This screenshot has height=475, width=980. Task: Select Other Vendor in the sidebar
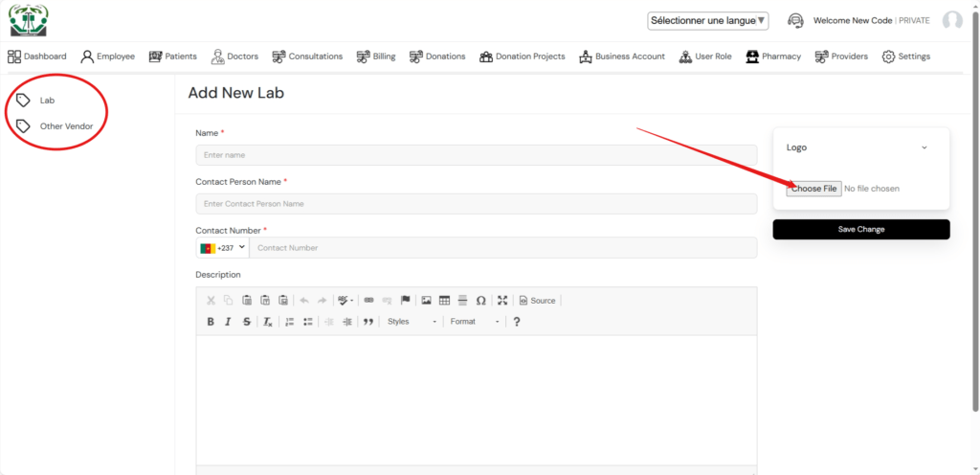[x=66, y=126]
